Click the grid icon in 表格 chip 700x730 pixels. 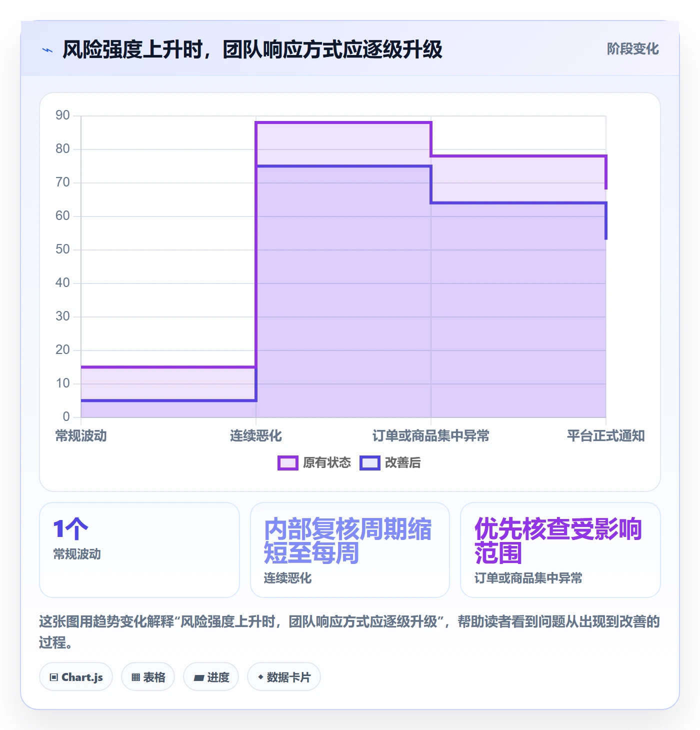136,677
